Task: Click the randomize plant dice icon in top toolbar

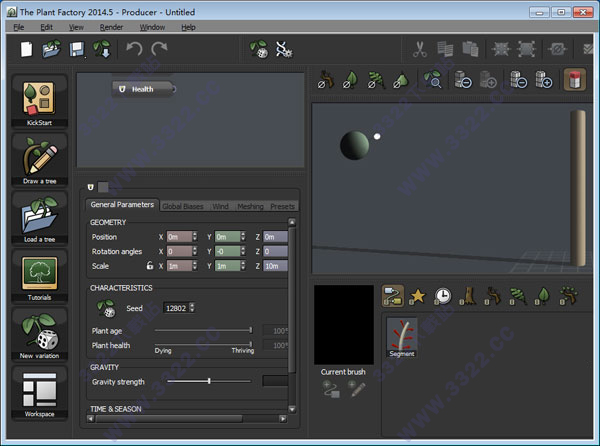Action: tap(259, 49)
